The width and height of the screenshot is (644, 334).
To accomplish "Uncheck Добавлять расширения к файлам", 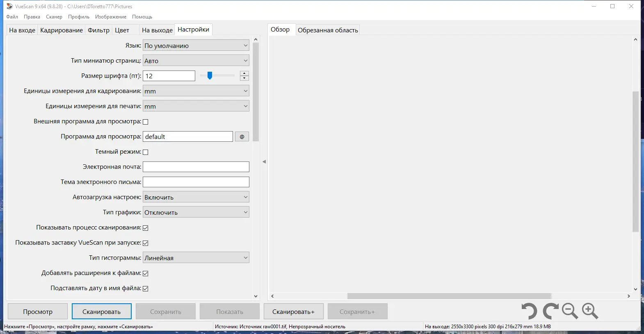I will [145, 273].
